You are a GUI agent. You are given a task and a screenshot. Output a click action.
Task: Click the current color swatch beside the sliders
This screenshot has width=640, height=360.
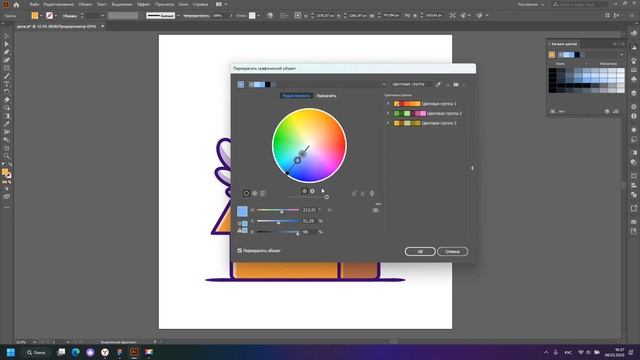242,211
